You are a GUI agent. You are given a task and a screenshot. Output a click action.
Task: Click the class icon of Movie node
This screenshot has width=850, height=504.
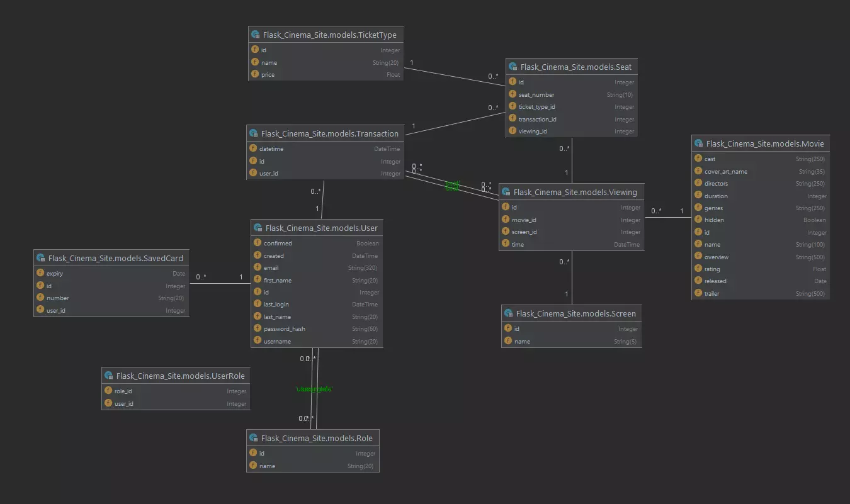pyautogui.click(x=699, y=143)
